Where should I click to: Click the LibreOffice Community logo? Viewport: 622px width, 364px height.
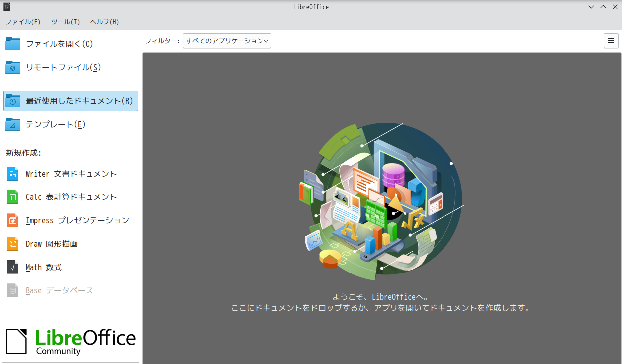pyautogui.click(x=70, y=342)
